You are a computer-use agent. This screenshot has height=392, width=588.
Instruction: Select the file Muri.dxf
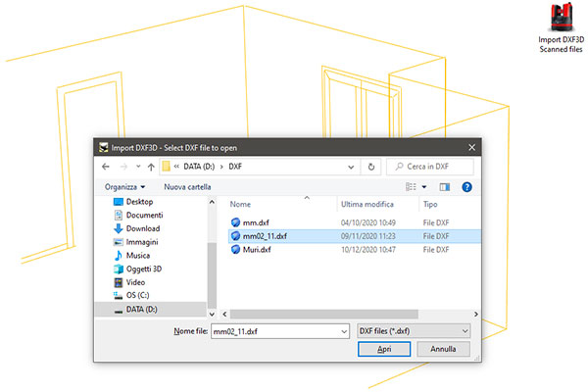257,250
